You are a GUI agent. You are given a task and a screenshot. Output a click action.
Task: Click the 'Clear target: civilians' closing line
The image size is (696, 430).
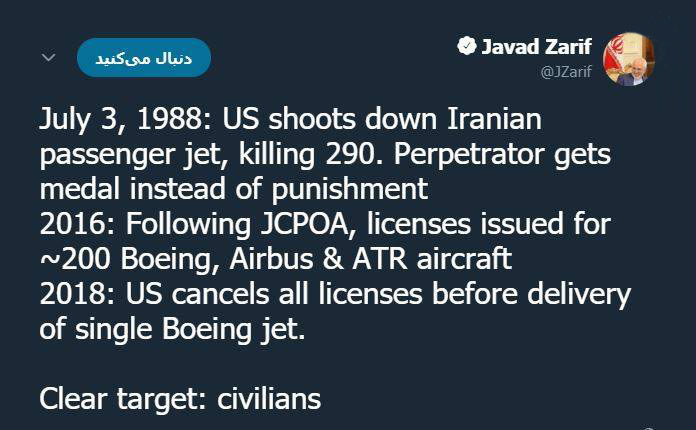tap(180, 398)
